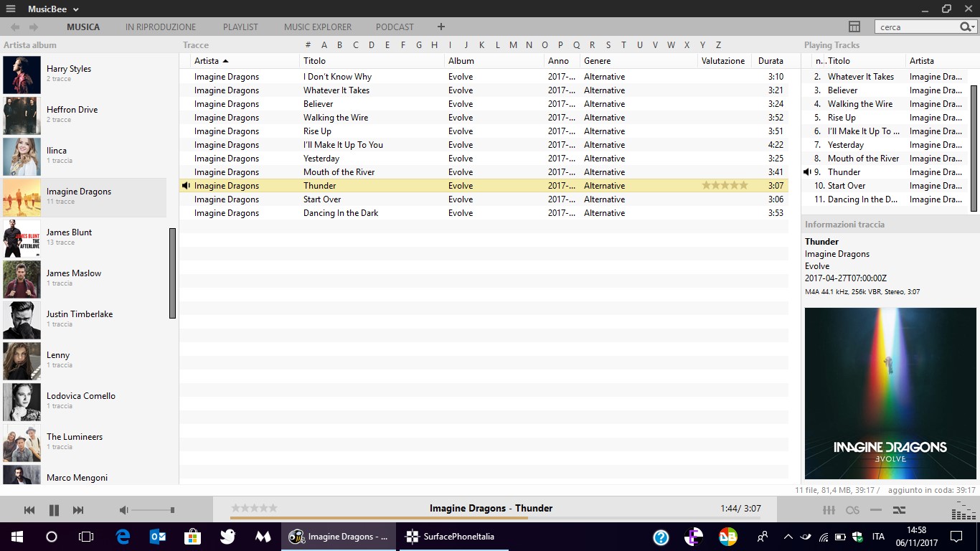Open the Twitter bird taskbar app

coord(228,536)
